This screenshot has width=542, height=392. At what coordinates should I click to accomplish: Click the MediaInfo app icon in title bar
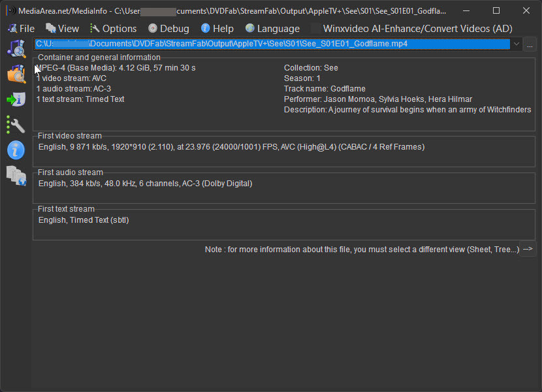click(x=10, y=11)
